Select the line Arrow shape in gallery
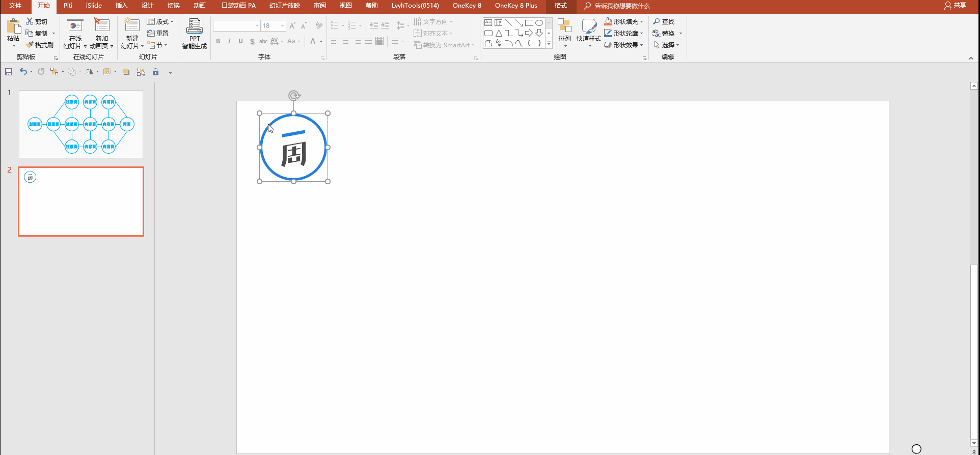This screenshot has height=455, width=980. pos(519,23)
